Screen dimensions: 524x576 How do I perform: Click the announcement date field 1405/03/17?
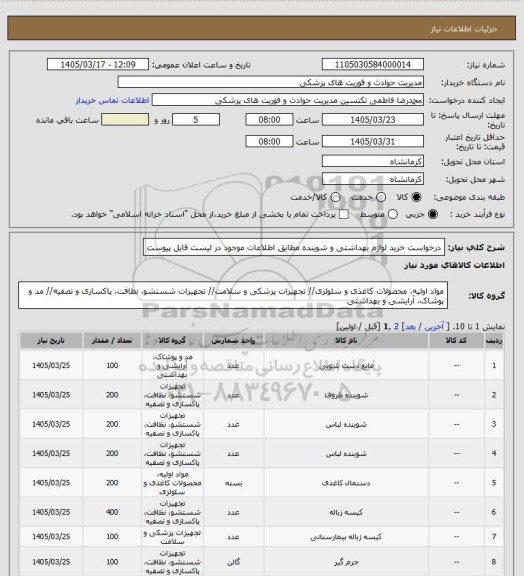pos(98,65)
